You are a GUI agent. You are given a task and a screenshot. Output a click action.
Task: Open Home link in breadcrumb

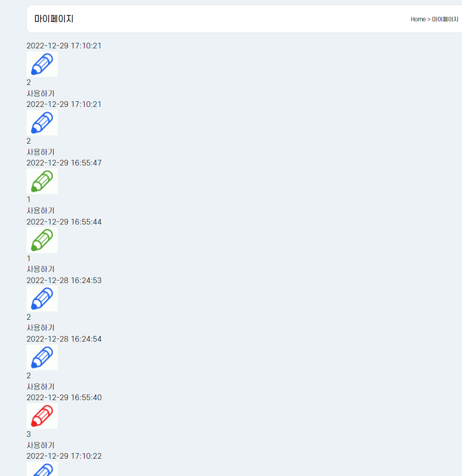tap(418, 19)
